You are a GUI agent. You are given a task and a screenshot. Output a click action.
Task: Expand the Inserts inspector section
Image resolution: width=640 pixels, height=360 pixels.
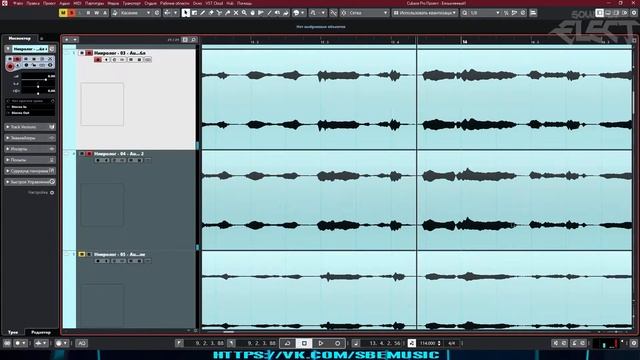click(x=30, y=149)
